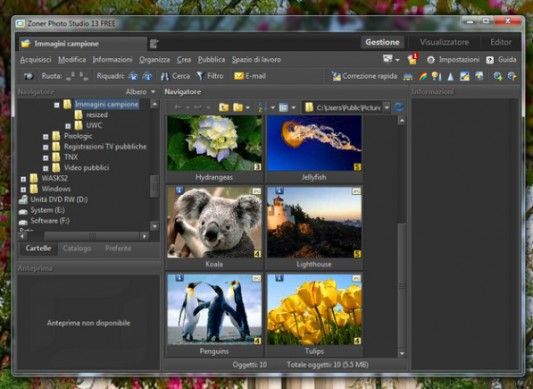Switch to the Editor tab
Image resolution: width=533 pixels, height=389 pixels.
pos(501,42)
